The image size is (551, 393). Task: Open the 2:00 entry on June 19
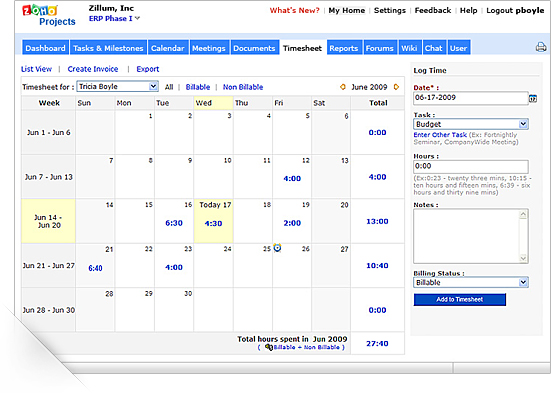(x=292, y=223)
